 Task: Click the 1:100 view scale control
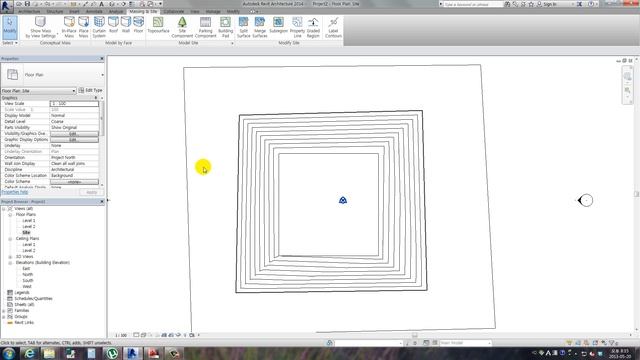click(x=121, y=335)
